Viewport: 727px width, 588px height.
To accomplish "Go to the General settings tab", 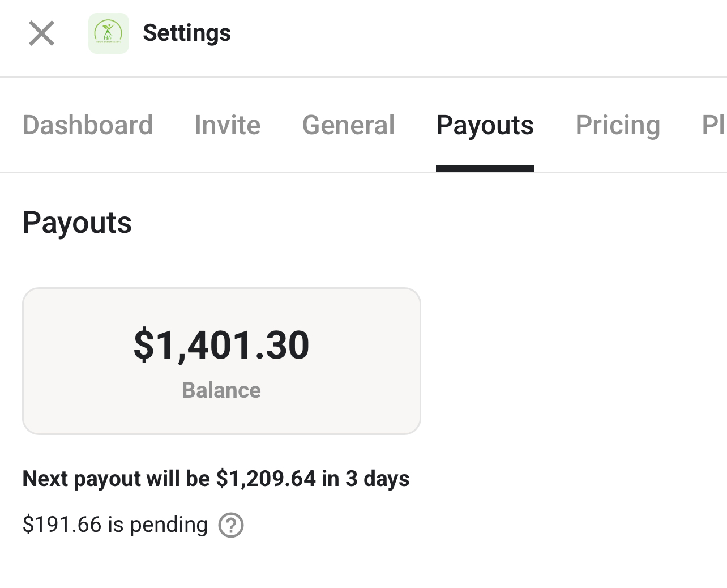I will pos(348,125).
